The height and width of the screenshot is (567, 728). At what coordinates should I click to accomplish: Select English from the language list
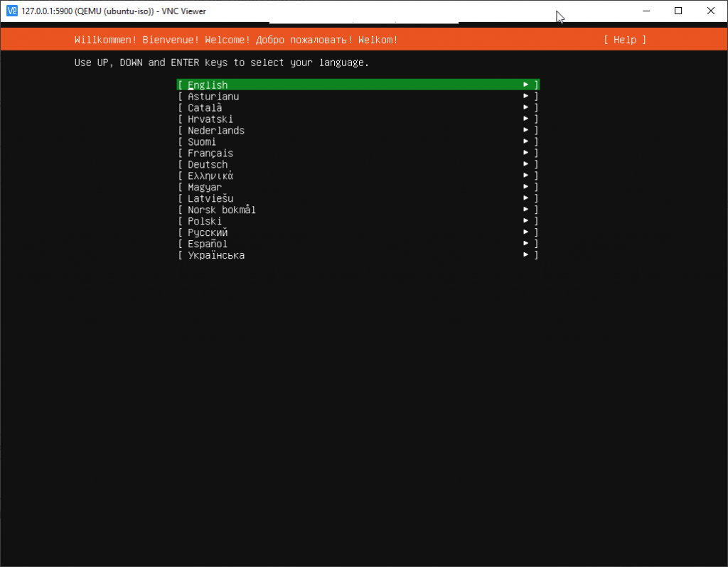[208, 85]
